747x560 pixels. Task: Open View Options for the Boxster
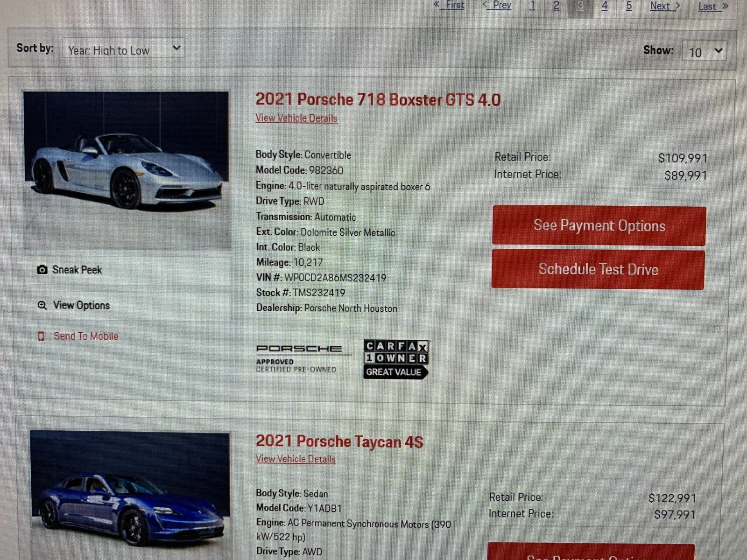pyautogui.click(x=128, y=306)
